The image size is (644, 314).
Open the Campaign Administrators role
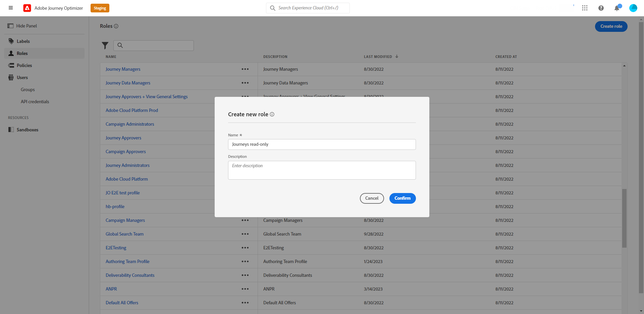(x=130, y=124)
